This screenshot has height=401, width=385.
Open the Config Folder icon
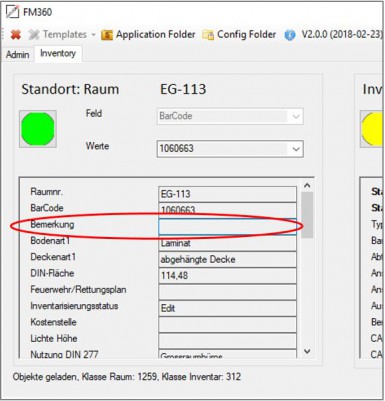pyautogui.click(x=208, y=35)
